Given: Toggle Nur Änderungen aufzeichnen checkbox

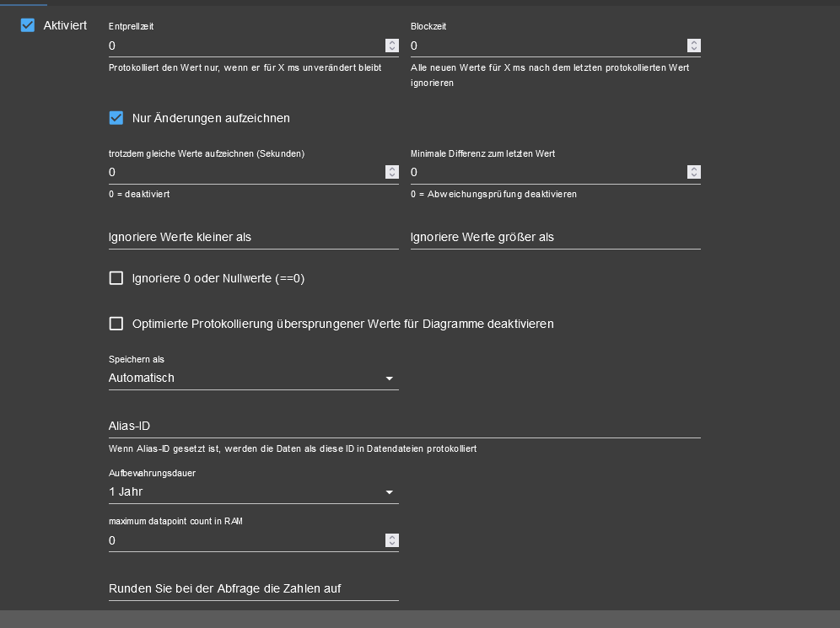Looking at the screenshot, I should [116, 118].
